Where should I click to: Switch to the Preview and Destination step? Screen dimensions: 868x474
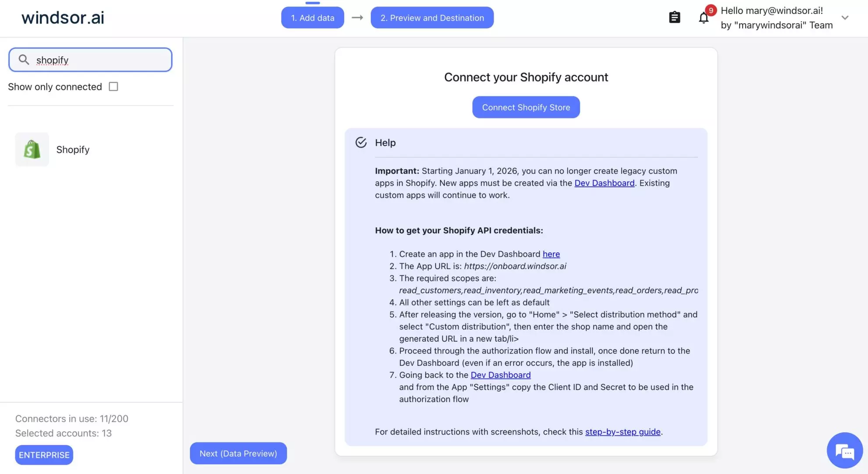point(432,18)
